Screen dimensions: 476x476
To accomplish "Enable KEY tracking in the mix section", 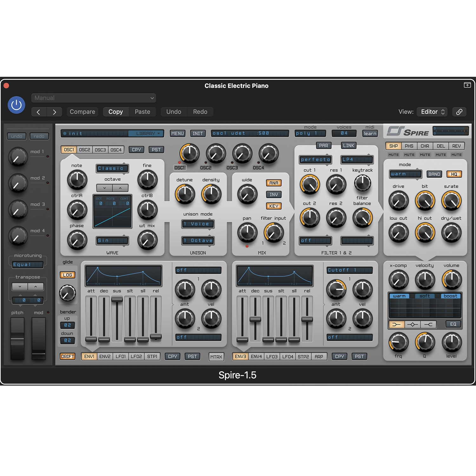I will (x=274, y=206).
